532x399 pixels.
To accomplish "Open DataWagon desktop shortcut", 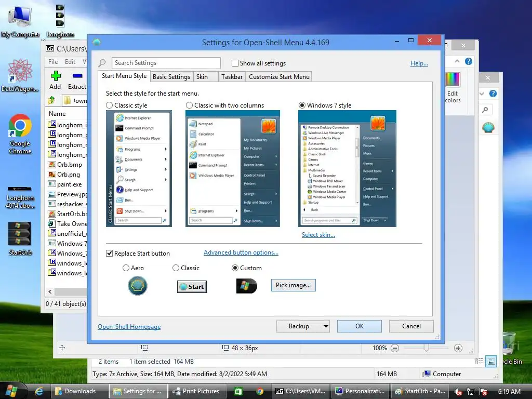I will [20, 75].
